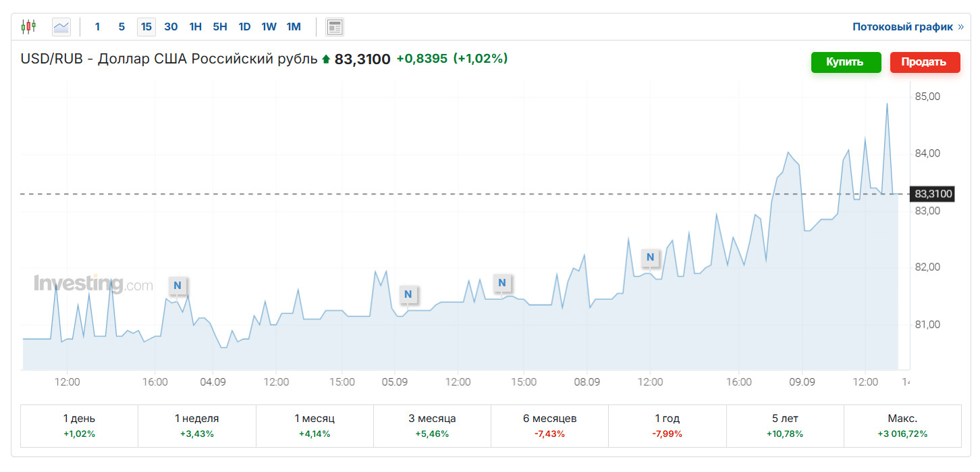Select the 15-minute interval
Screen dimensions: 980x472
pos(146,27)
